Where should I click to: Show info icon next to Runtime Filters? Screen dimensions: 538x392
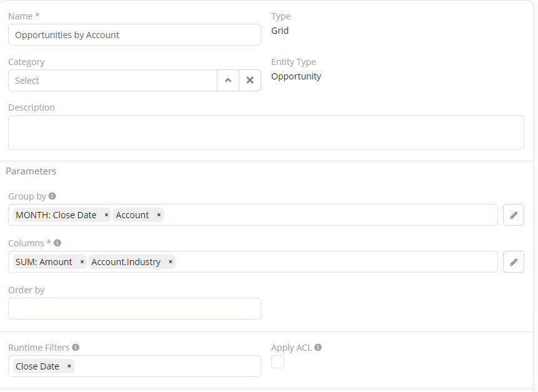pos(76,347)
